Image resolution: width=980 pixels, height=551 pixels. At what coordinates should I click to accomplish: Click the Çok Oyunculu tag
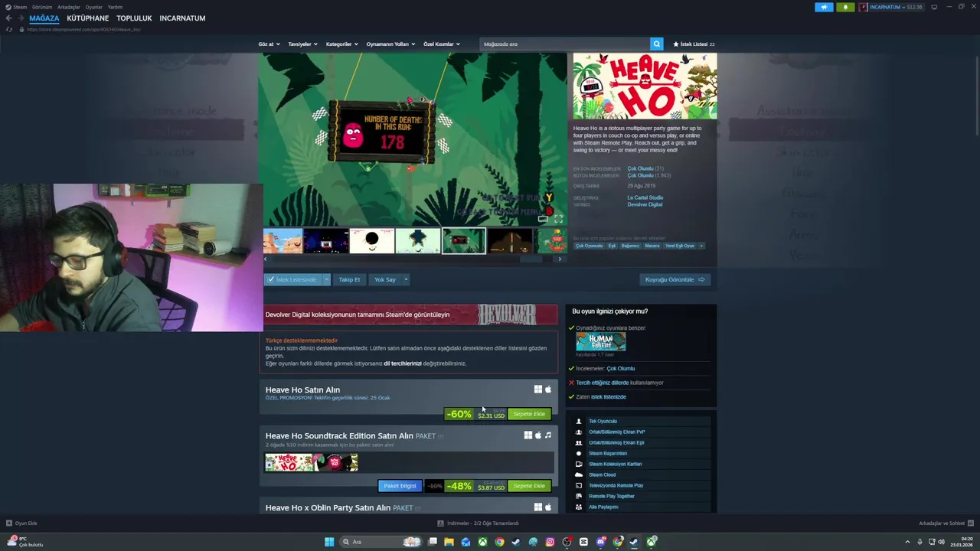[x=590, y=246]
